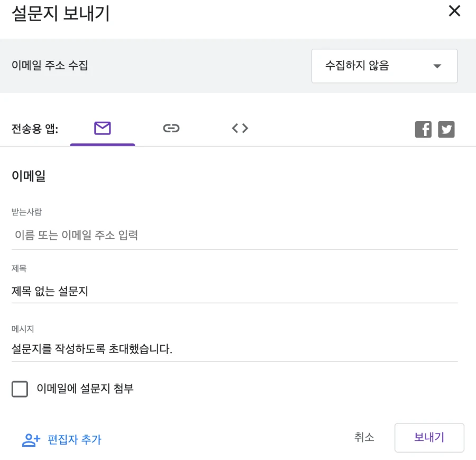Screen dimensions: 476x460
Task: Select the email envelope sending icon
Action: coord(103,128)
